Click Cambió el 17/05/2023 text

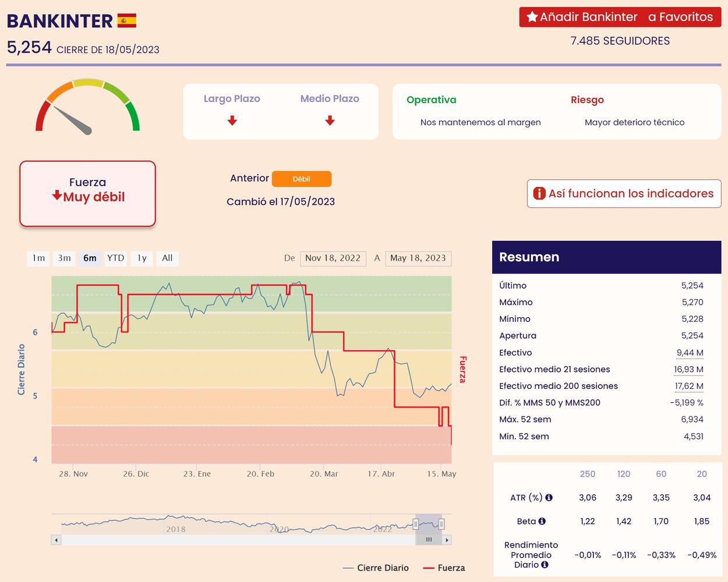pyautogui.click(x=281, y=202)
